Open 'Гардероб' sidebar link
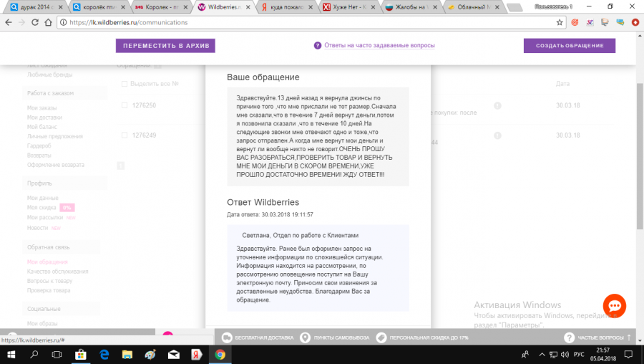This screenshot has height=364, width=644. pos(39,145)
